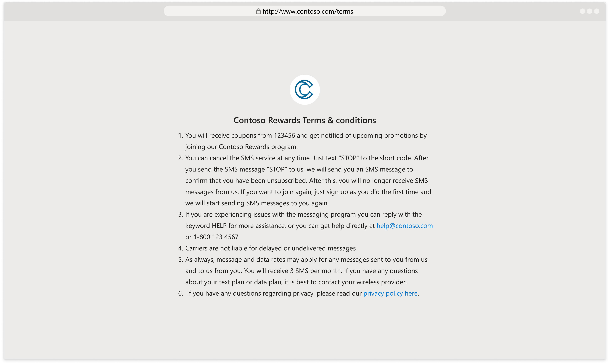Image resolution: width=609 pixels, height=364 pixels.
Task: Click the Contoso logo icon
Action: coord(304,90)
